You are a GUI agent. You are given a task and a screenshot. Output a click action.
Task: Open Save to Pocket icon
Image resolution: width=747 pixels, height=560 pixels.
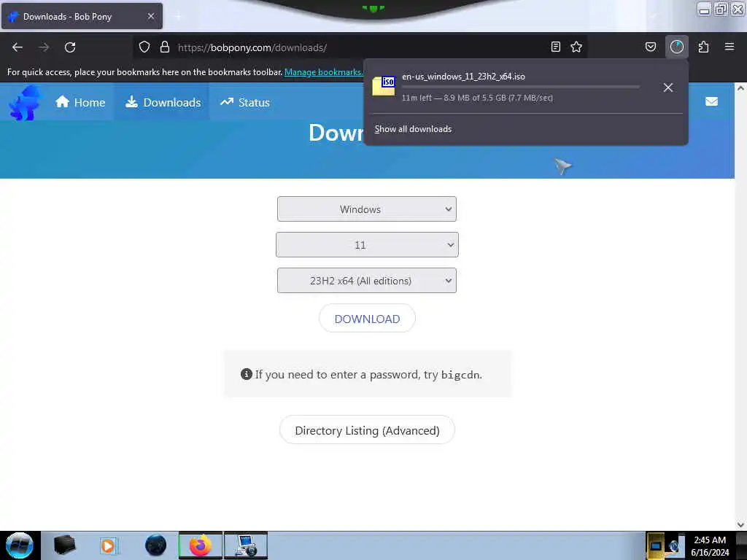click(x=651, y=47)
